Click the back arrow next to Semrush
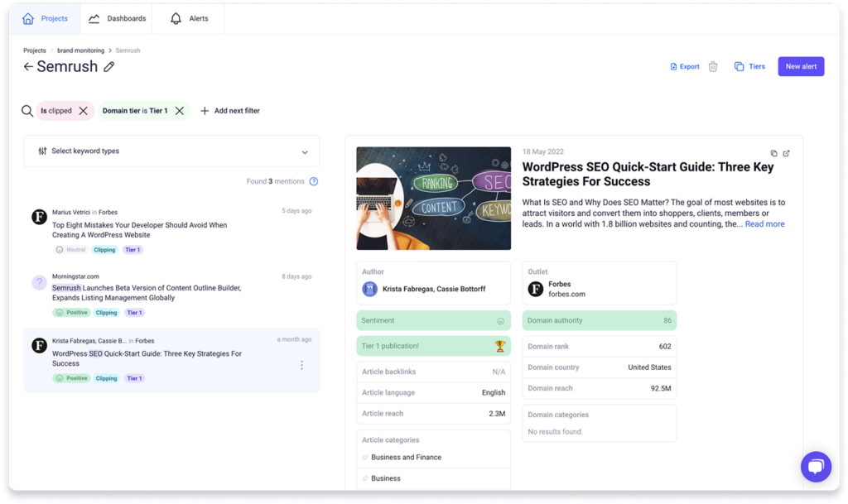Viewport: 848px width, 504px height. coord(28,67)
